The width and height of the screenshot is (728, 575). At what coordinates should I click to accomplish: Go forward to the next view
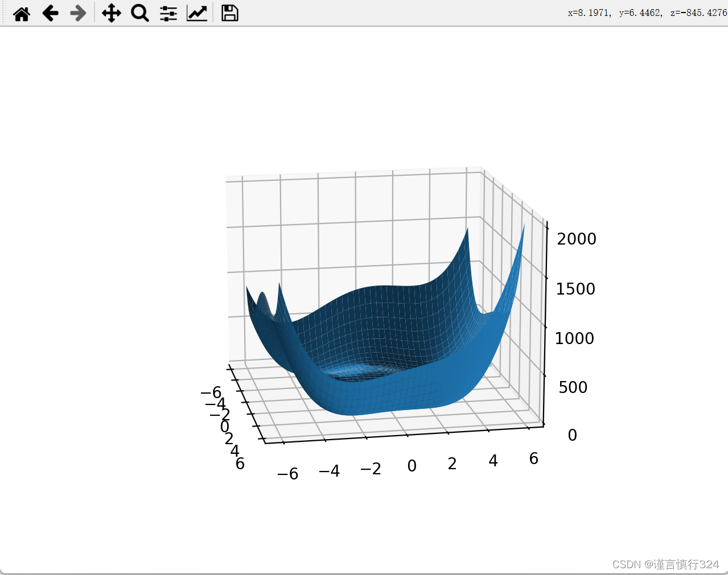click(x=78, y=13)
